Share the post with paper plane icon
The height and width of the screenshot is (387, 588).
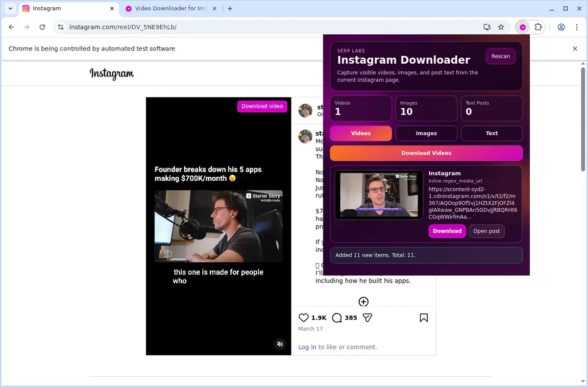coord(367,317)
